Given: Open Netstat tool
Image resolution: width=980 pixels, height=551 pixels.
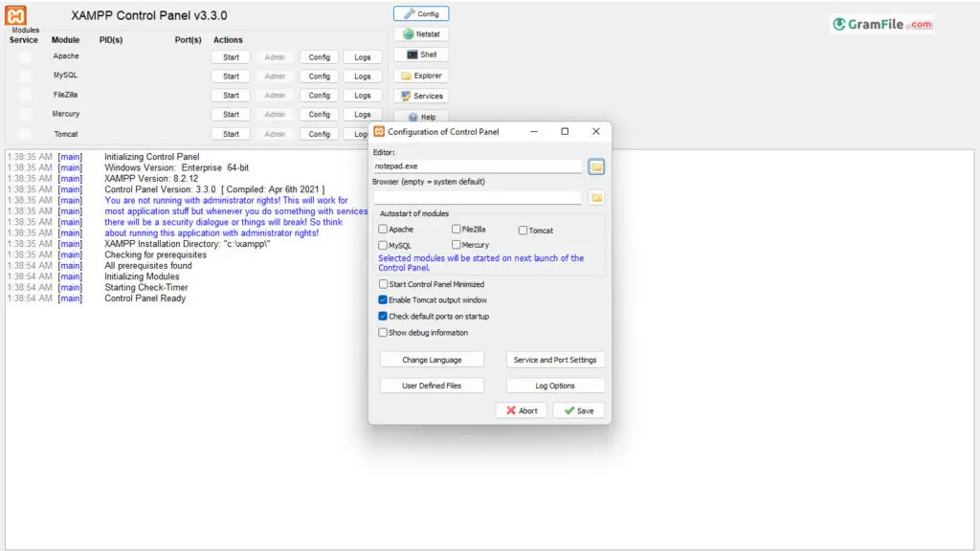Looking at the screenshot, I should 421,34.
